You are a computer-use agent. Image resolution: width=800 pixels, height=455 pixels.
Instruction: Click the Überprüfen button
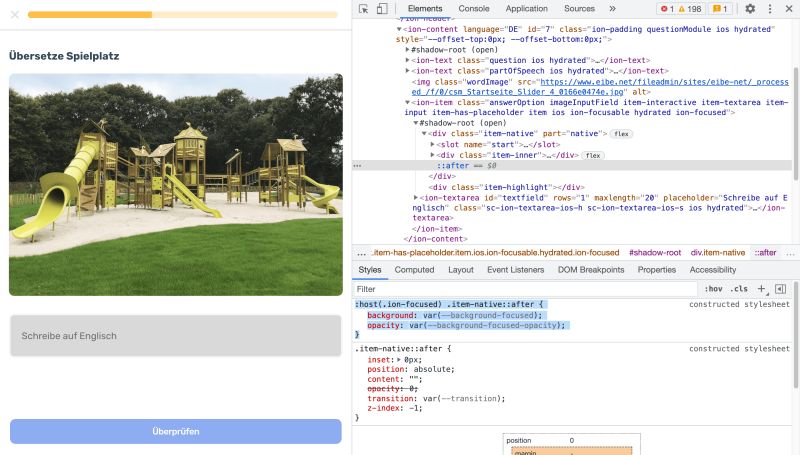[x=176, y=432]
